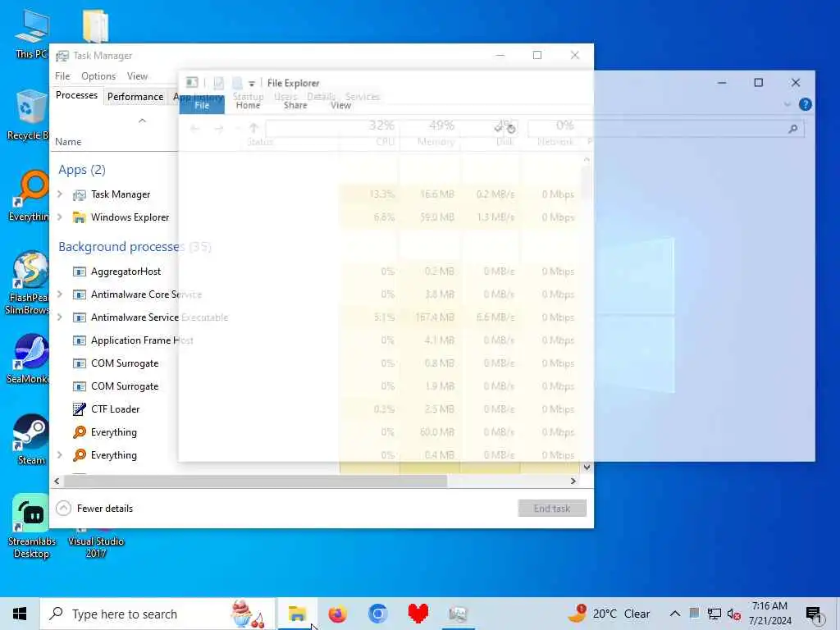Click the red heart taskbar icon
The image size is (840, 630).
(x=418, y=614)
